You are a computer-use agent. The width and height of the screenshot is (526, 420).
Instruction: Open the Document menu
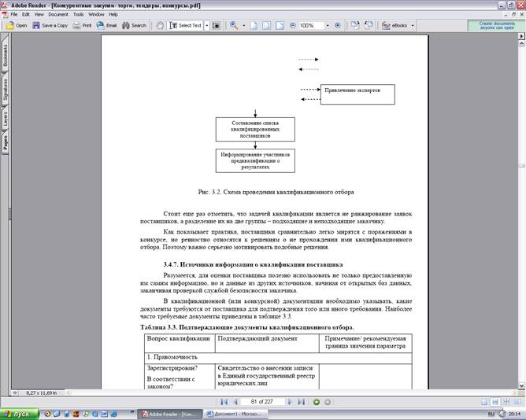pos(58,14)
